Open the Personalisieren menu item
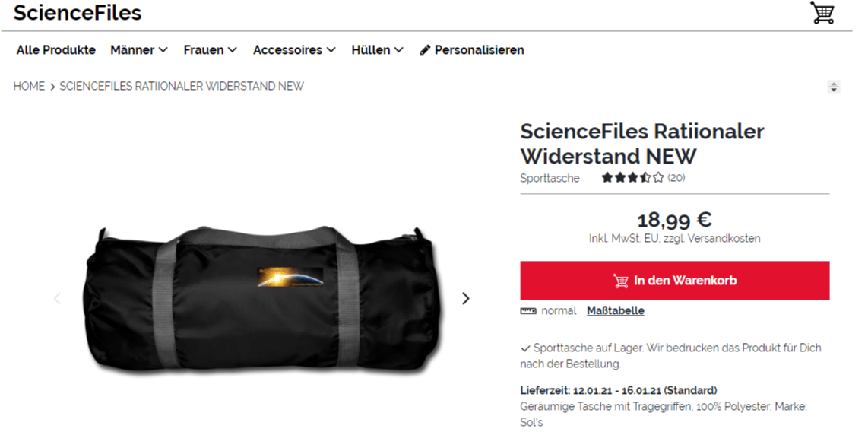The height and width of the screenshot is (432, 868). (x=472, y=50)
